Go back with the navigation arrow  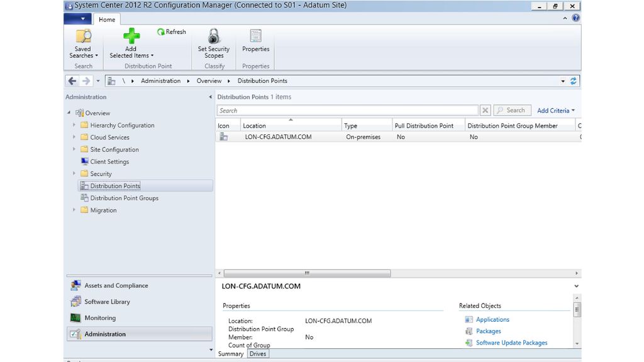[x=72, y=81]
